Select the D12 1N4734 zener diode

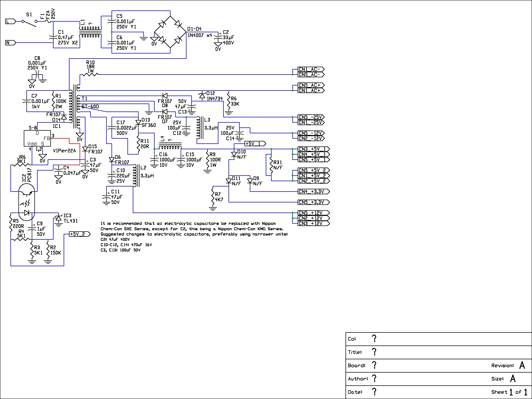202,96
